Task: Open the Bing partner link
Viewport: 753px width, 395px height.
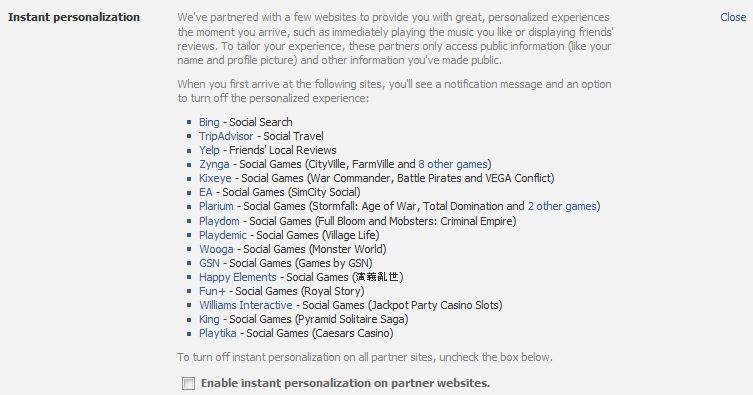Action: [209, 122]
